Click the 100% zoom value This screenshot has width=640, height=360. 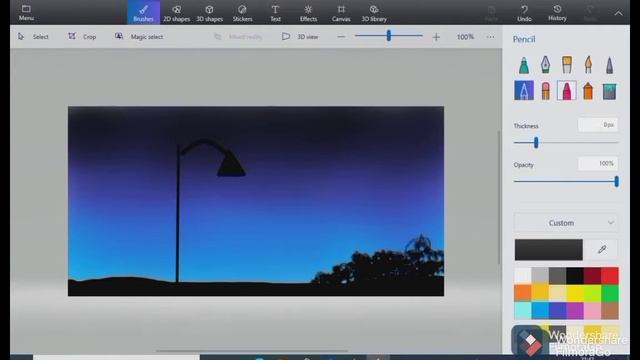[x=465, y=37]
